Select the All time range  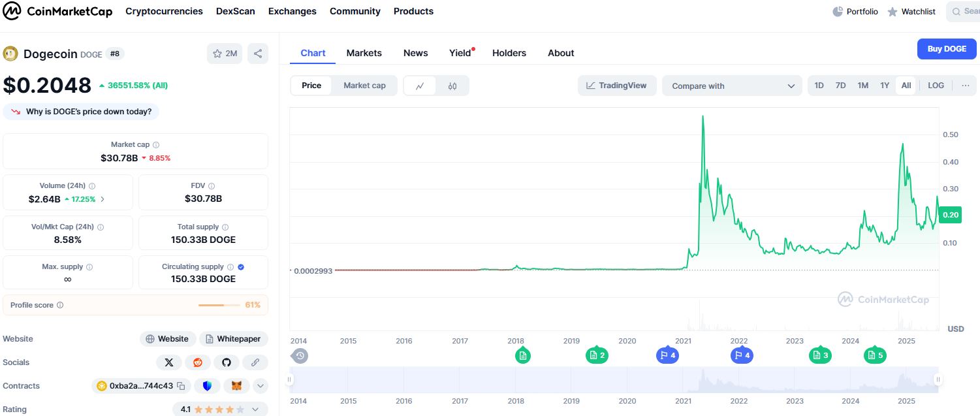tap(906, 86)
